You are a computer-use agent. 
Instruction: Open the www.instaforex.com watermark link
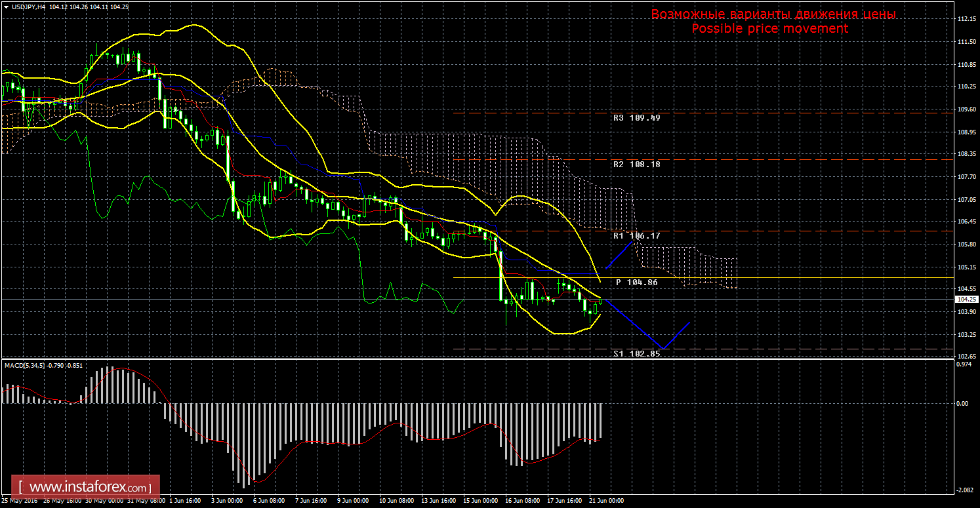pyautogui.click(x=89, y=488)
